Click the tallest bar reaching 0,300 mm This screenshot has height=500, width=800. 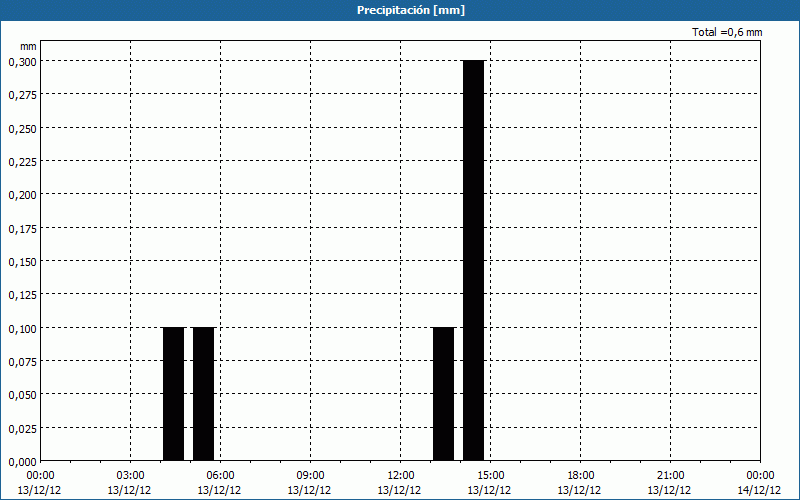tap(473, 261)
